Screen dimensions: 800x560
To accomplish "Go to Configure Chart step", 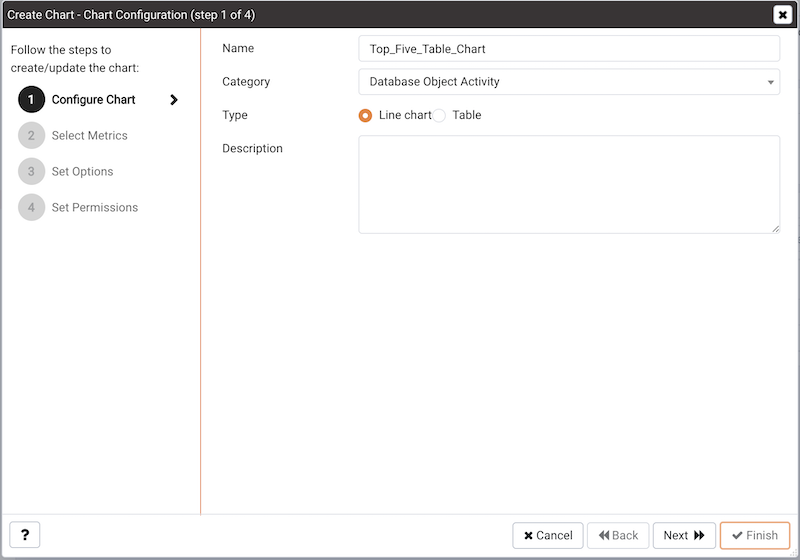I will coord(93,99).
